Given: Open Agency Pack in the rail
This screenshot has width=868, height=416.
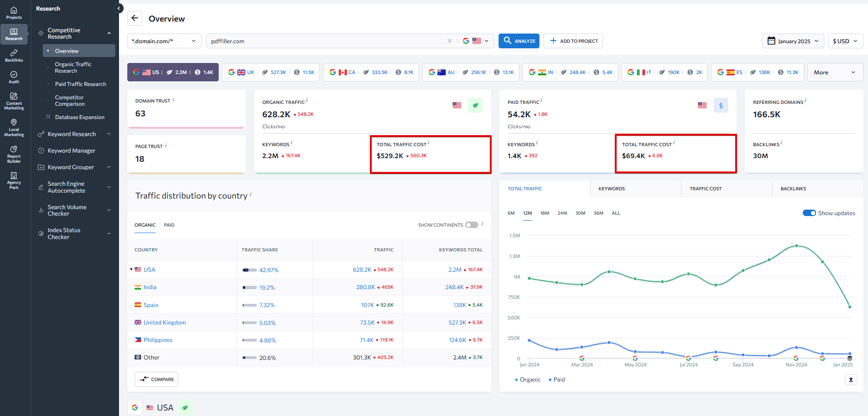Looking at the screenshot, I should [x=14, y=181].
